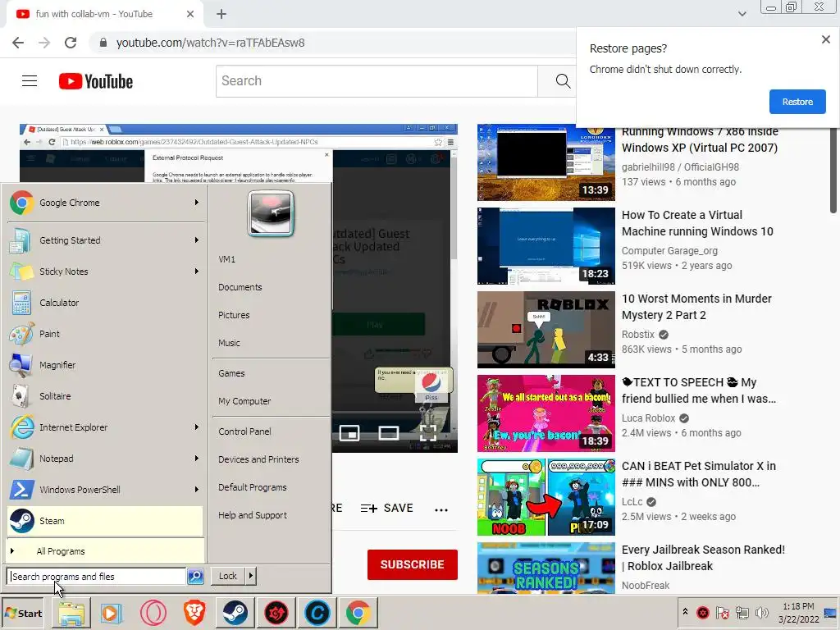Open VM1 user folder

click(226, 259)
